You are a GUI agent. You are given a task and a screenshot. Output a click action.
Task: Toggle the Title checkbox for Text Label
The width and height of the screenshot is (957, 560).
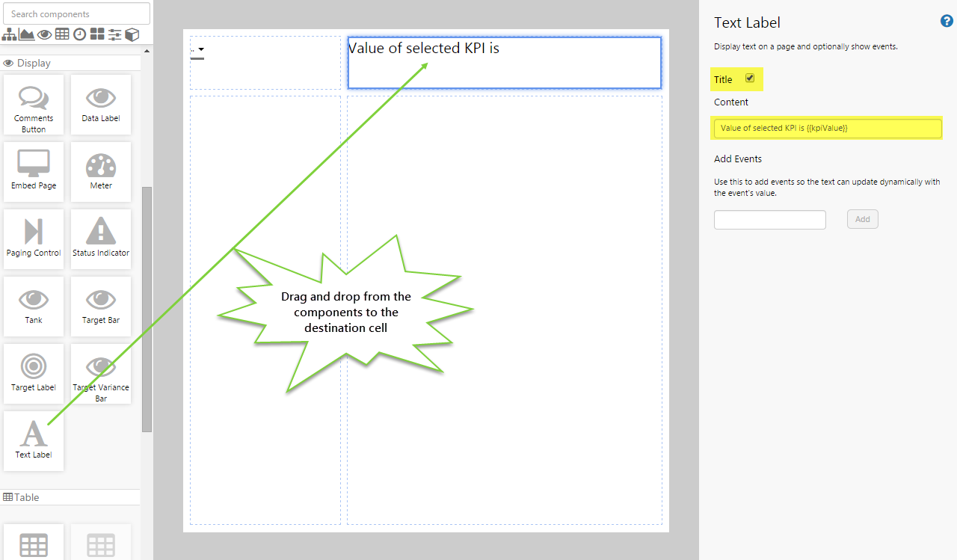750,78
